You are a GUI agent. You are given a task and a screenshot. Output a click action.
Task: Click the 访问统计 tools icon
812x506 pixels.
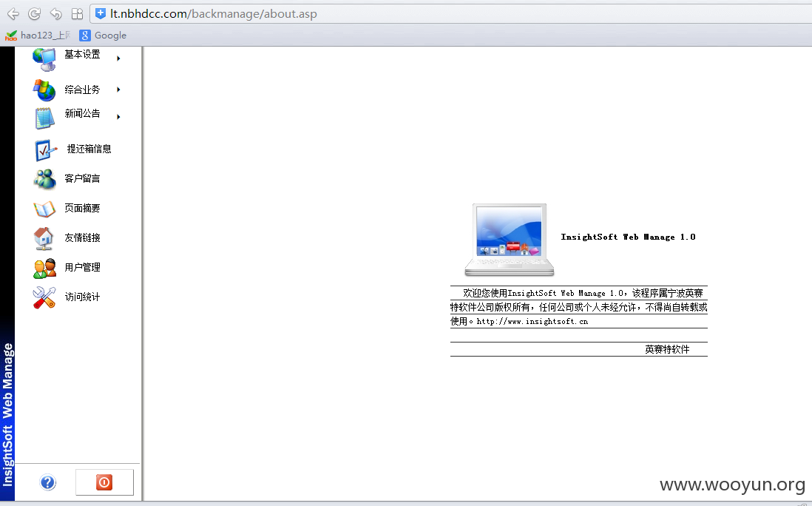(x=44, y=298)
